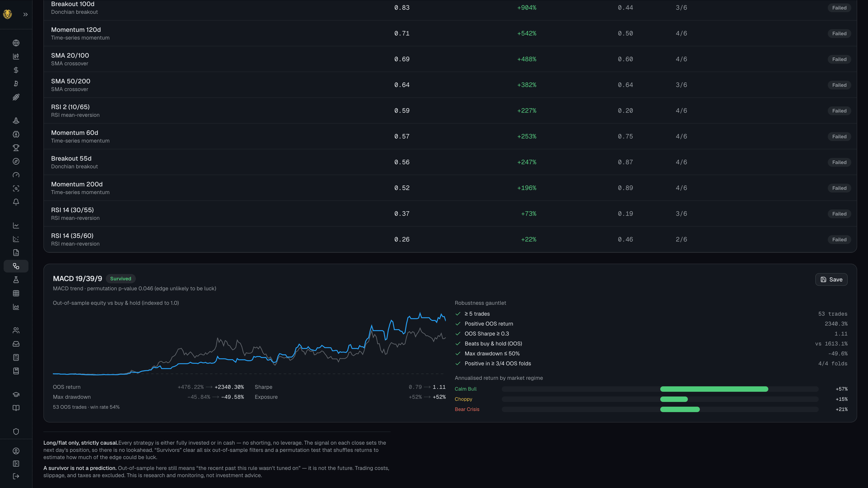The height and width of the screenshot is (488, 868).
Task: Click the Failed badge for Breakout 55d
Action: (x=839, y=162)
